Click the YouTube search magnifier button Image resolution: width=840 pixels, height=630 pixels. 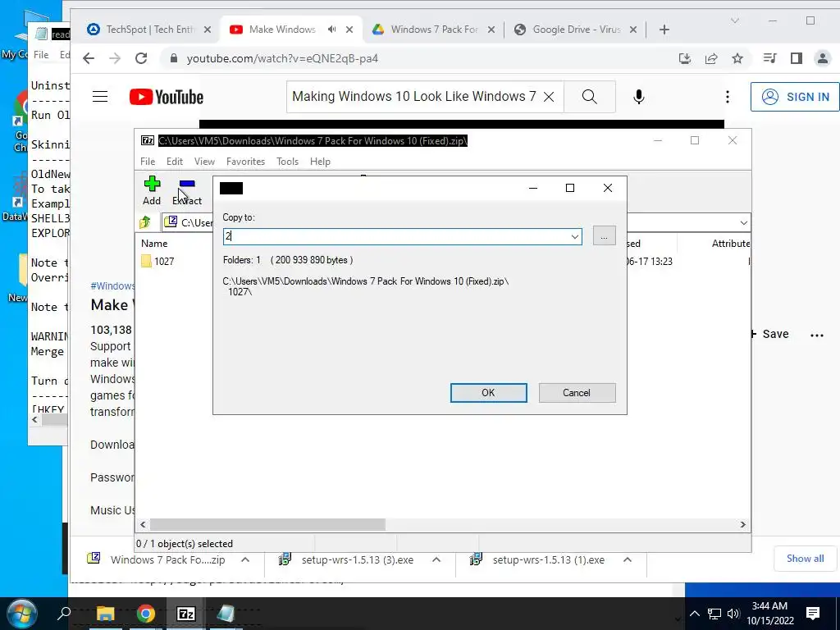[589, 97]
